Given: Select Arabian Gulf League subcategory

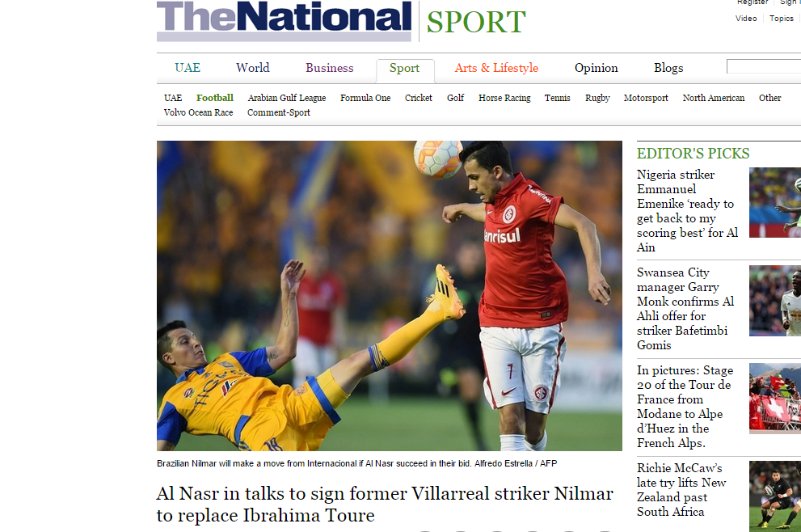Looking at the screenshot, I should [x=287, y=98].
